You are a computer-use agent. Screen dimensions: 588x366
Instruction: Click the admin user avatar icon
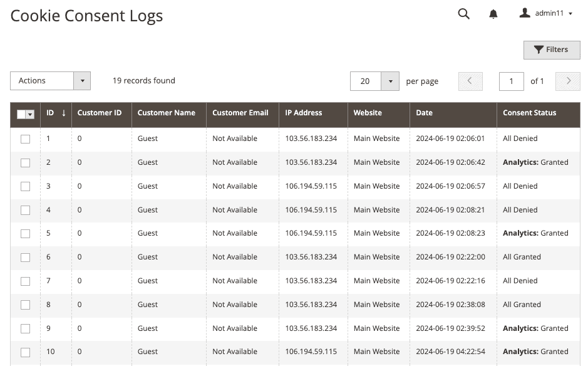point(525,13)
